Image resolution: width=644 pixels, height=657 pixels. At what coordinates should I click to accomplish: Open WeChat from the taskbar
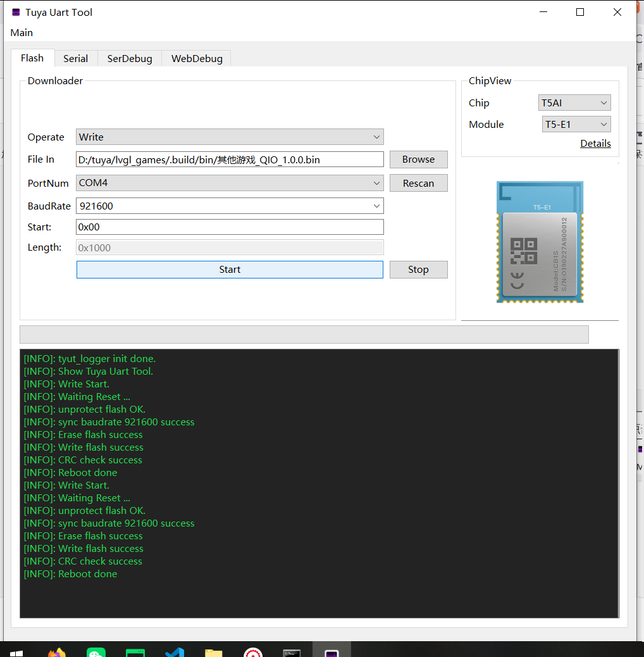(x=96, y=653)
